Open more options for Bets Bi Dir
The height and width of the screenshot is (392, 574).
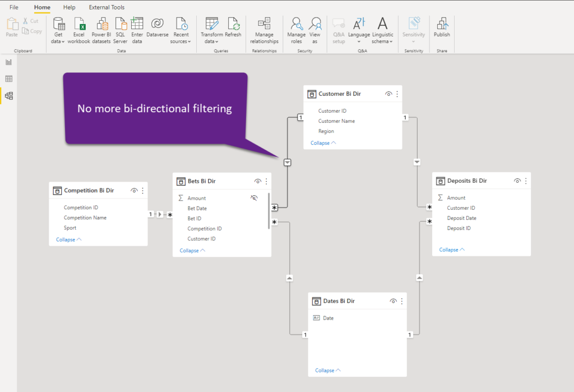pos(266,181)
